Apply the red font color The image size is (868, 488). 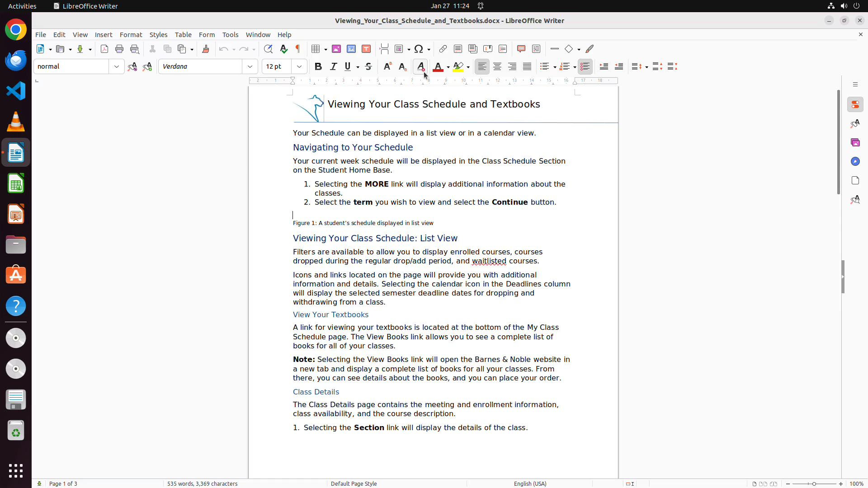pyautogui.click(x=438, y=66)
